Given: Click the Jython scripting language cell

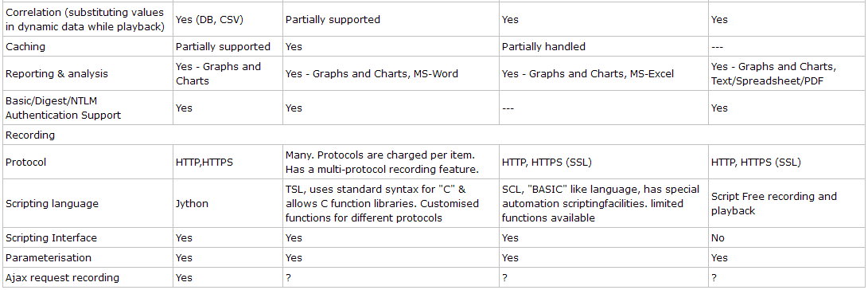Looking at the screenshot, I should pyautogui.click(x=192, y=203).
